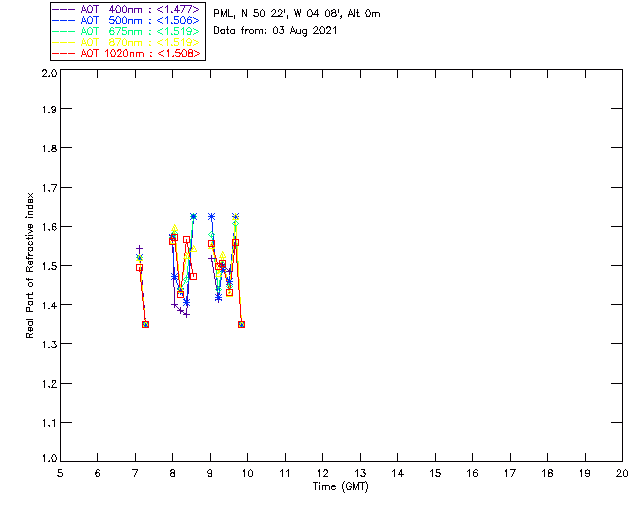Click the 1.5 y-axis tick label
Screen dimensions: 640x512
tap(49, 266)
